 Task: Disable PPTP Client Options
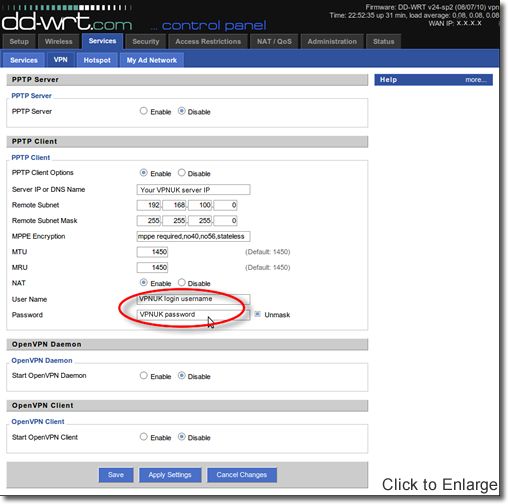point(182,173)
